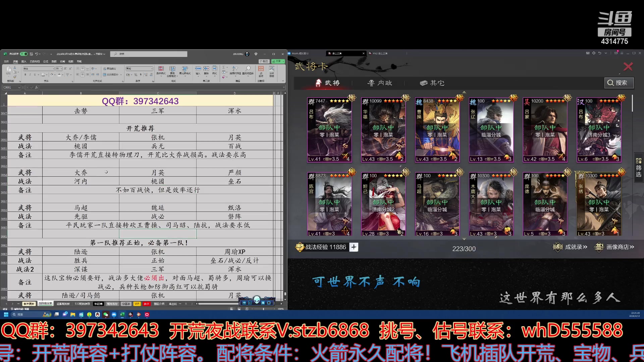The height and width of the screenshot is (362, 644).
Task: Click the 搜索 button in 武将卡
Action: [x=619, y=83]
